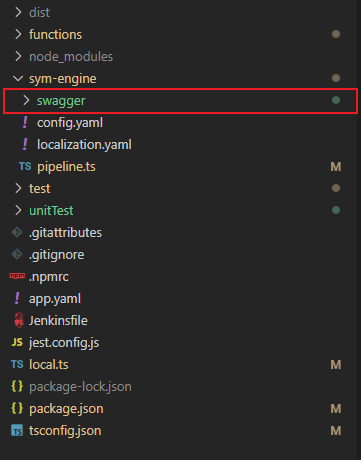Image resolution: width=361 pixels, height=460 pixels.
Task: Click the YAML icon beside localization.yaml
Action: [25, 144]
